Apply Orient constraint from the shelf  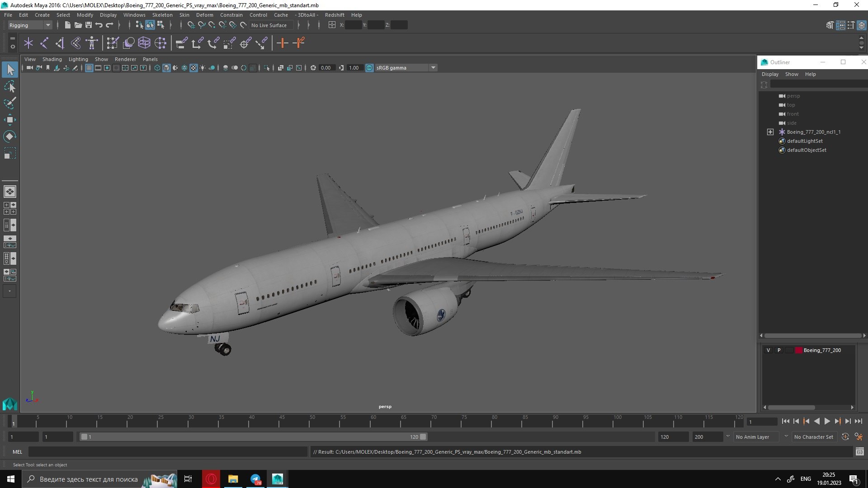coord(213,43)
